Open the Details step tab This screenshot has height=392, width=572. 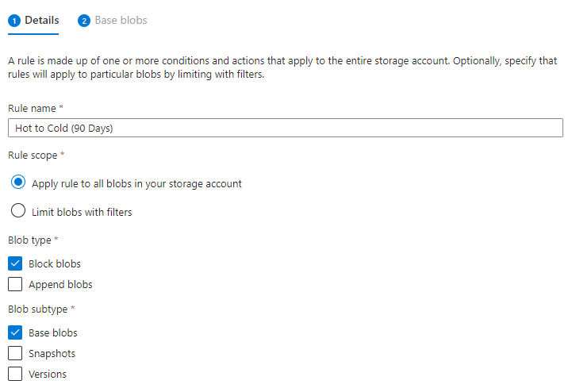[33, 21]
